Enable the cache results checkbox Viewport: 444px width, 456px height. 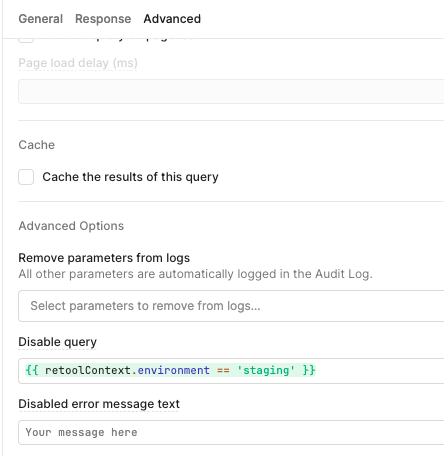point(26,177)
